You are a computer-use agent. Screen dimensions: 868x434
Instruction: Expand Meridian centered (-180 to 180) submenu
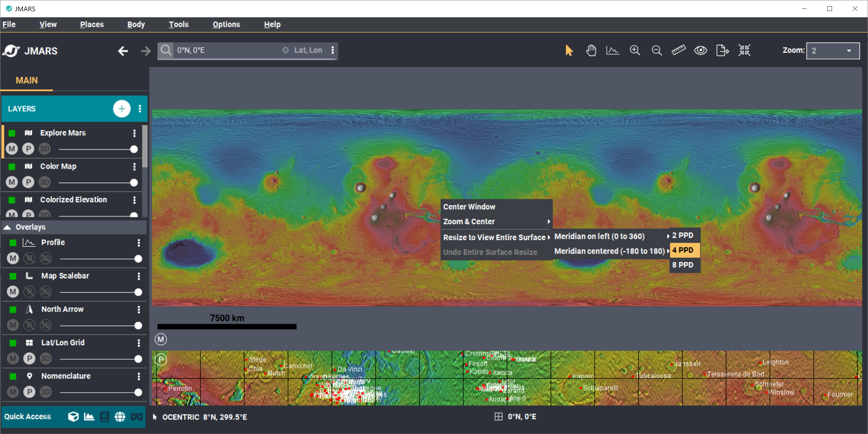[612, 251]
